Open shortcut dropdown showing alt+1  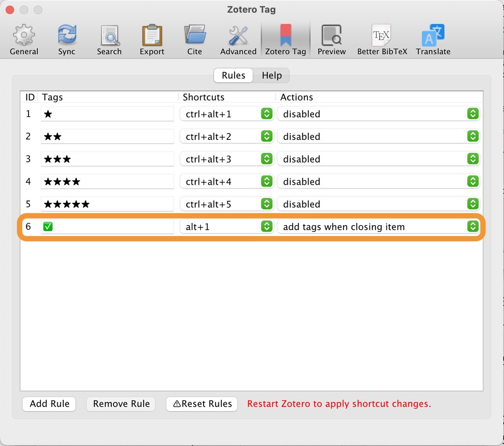click(226, 227)
